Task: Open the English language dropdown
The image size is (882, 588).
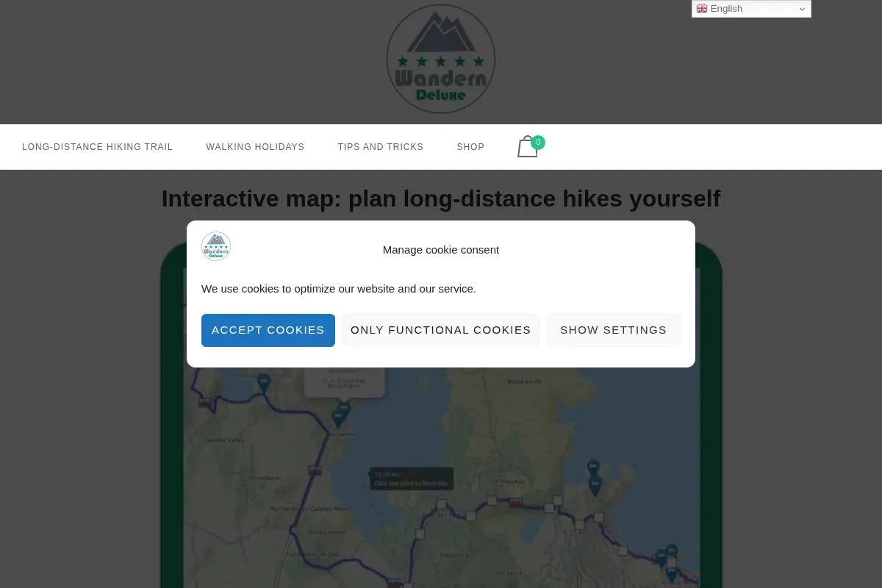Action: (751, 9)
